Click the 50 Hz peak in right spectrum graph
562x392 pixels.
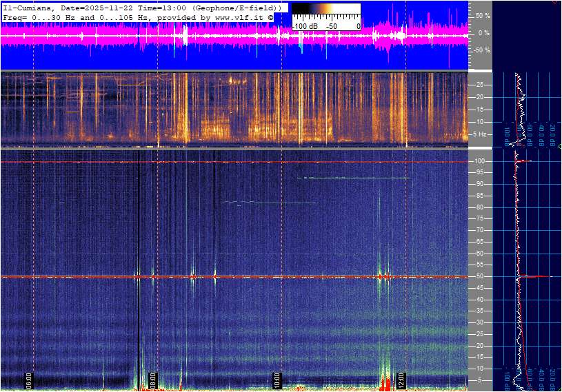(x=541, y=276)
